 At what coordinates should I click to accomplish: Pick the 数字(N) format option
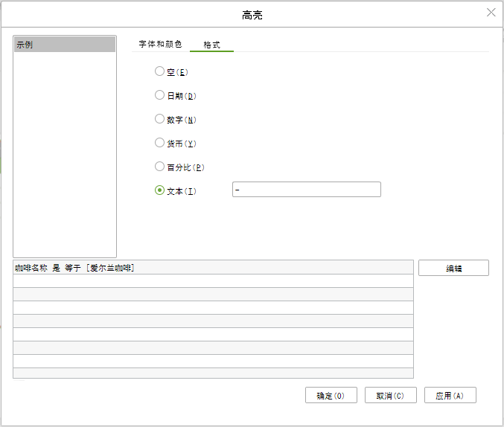tap(159, 119)
